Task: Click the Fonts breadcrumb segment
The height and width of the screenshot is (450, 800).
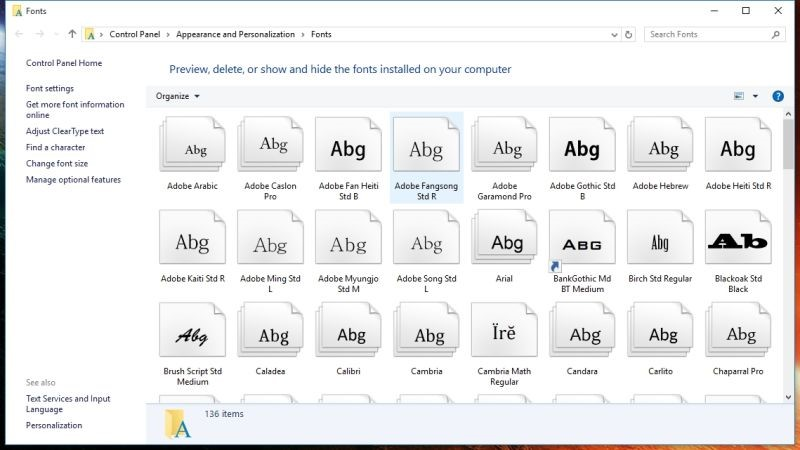Action: coord(321,34)
